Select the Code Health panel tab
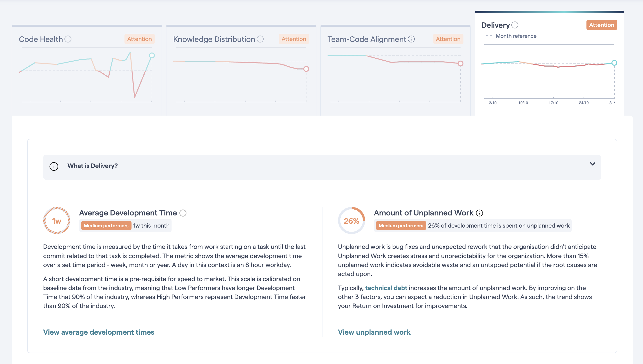The image size is (643, 364). click(x=41, y=39)
